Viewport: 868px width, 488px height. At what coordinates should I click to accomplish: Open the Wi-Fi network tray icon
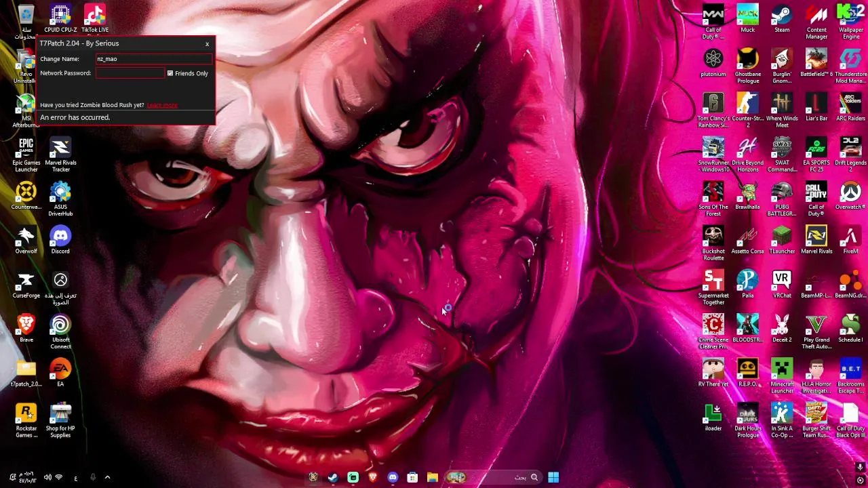(59, 477)
